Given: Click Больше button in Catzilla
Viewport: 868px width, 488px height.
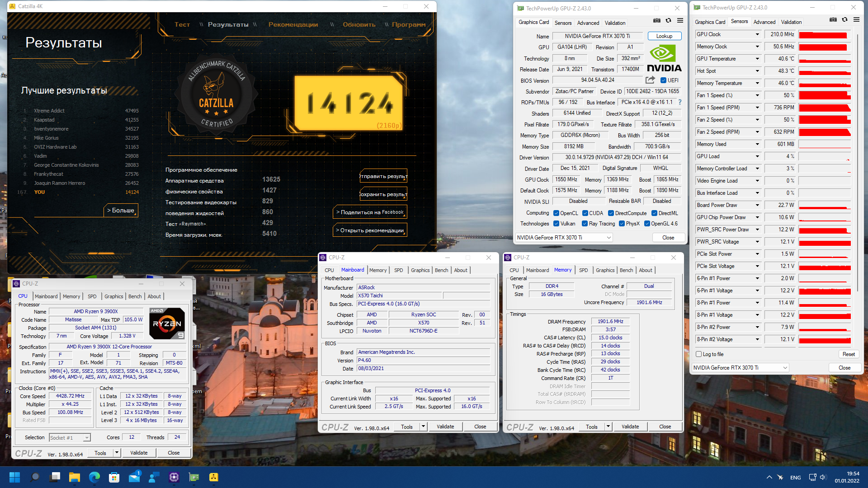Looking at the screenshot, I should (120, 211).
